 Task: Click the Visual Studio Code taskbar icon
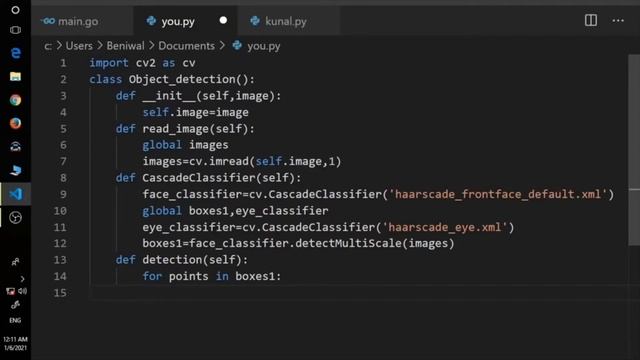point(16,194)
